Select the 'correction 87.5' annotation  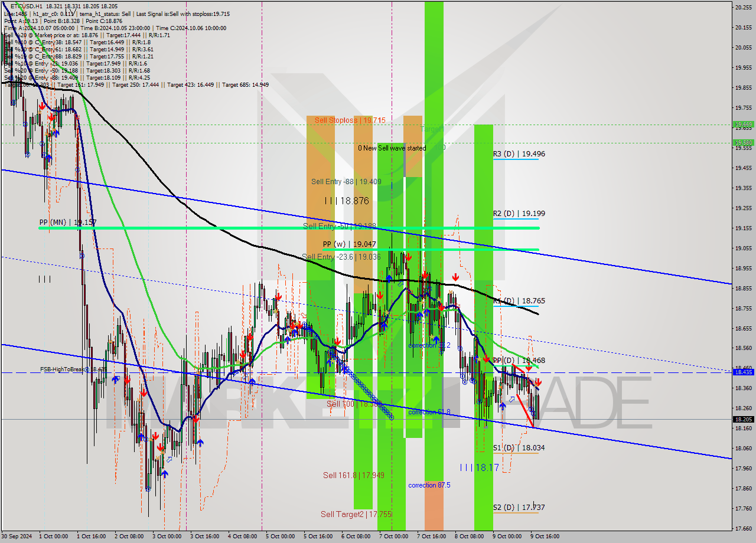pyautogui.click(x=429, y=485)
